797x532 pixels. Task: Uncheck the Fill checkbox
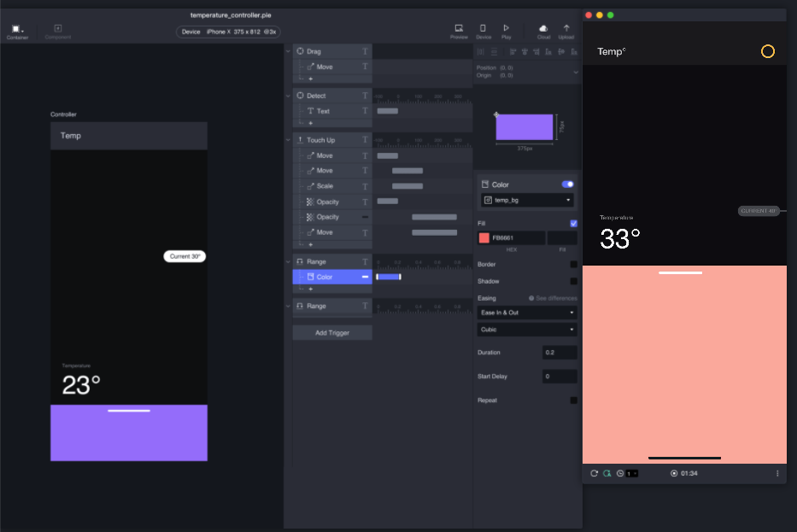tap(573, 224)
